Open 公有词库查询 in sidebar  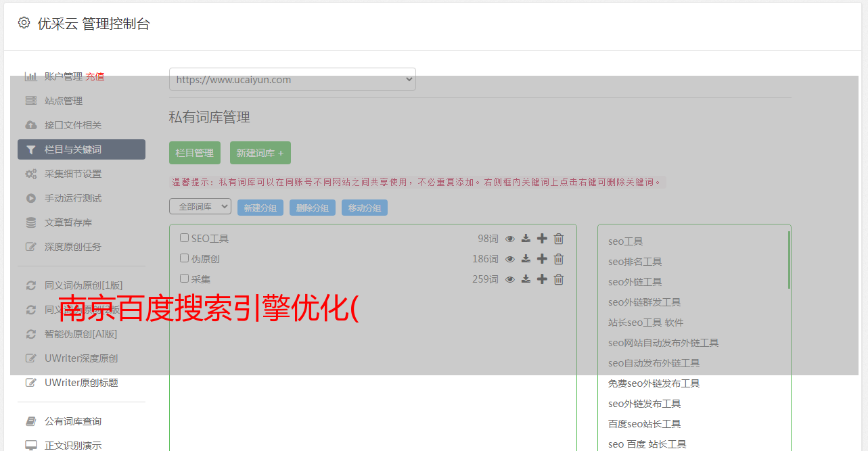pos(73,421)
